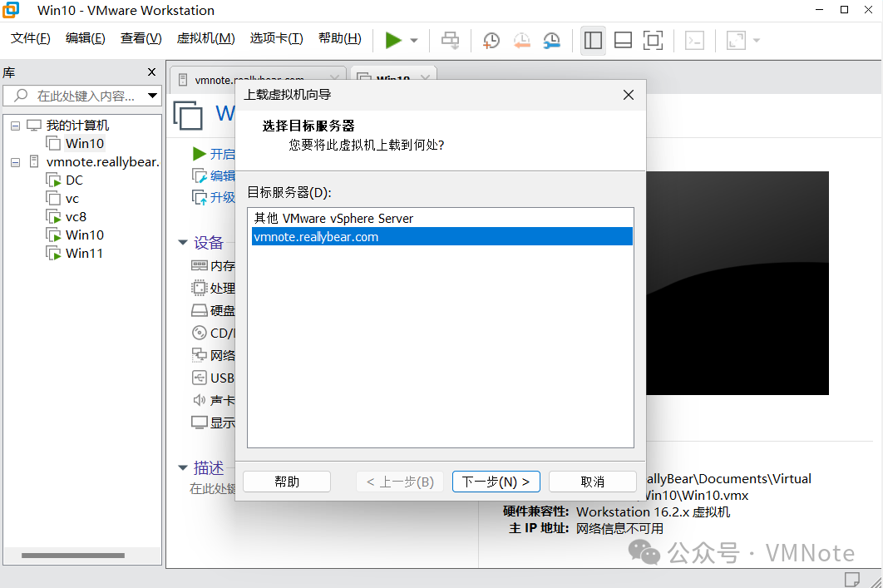Viewport: 883px width, 588px height.
Task: Select Win10 under 我的计算机
Action: (84, 144)
